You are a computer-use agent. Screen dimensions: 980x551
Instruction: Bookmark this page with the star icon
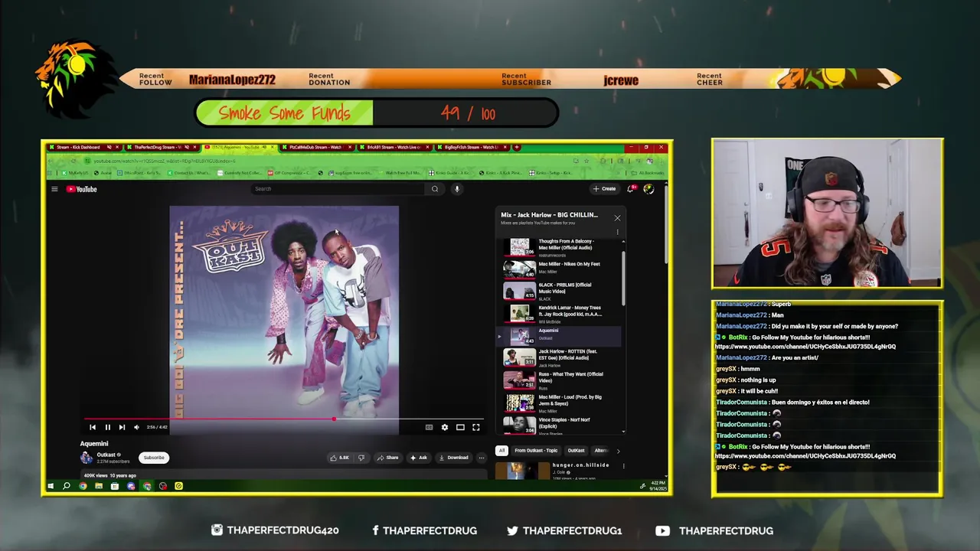pyautogui.click(x=586, y=161)
